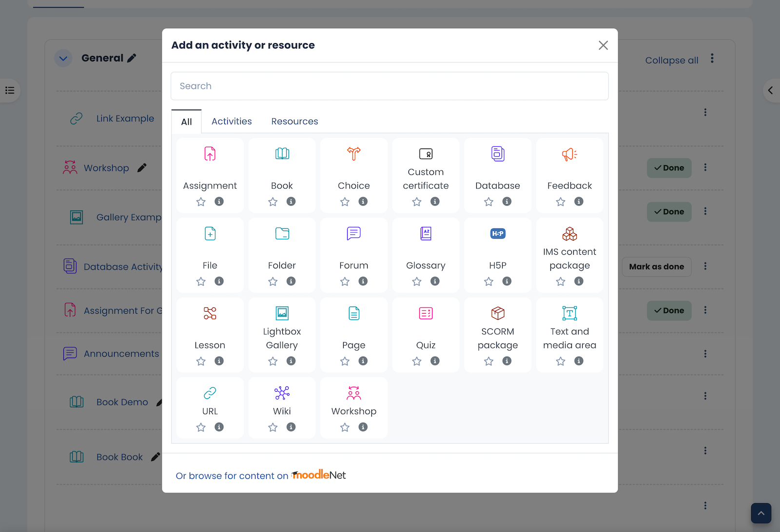Select the Wiki activity icon

point(282,393)
